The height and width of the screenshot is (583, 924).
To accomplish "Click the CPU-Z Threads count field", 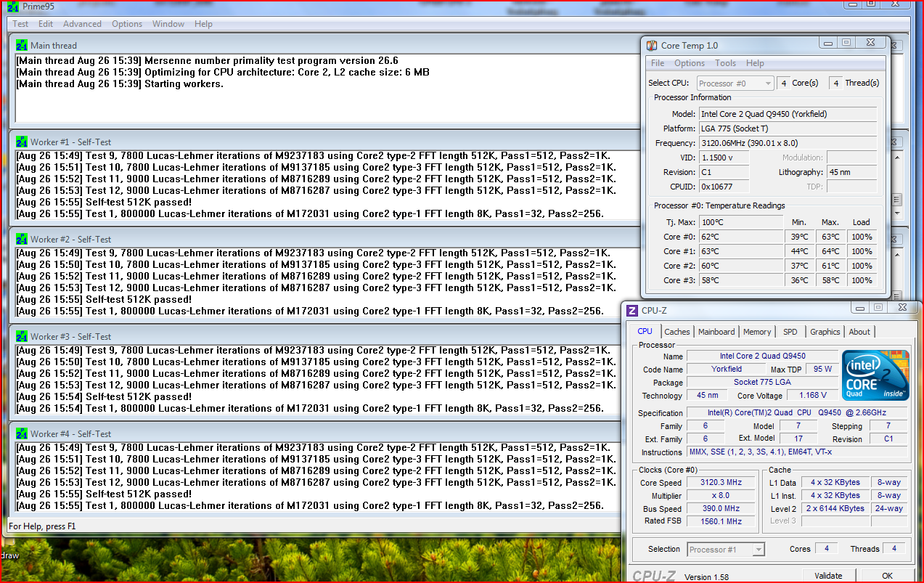I will click(896, 549).
